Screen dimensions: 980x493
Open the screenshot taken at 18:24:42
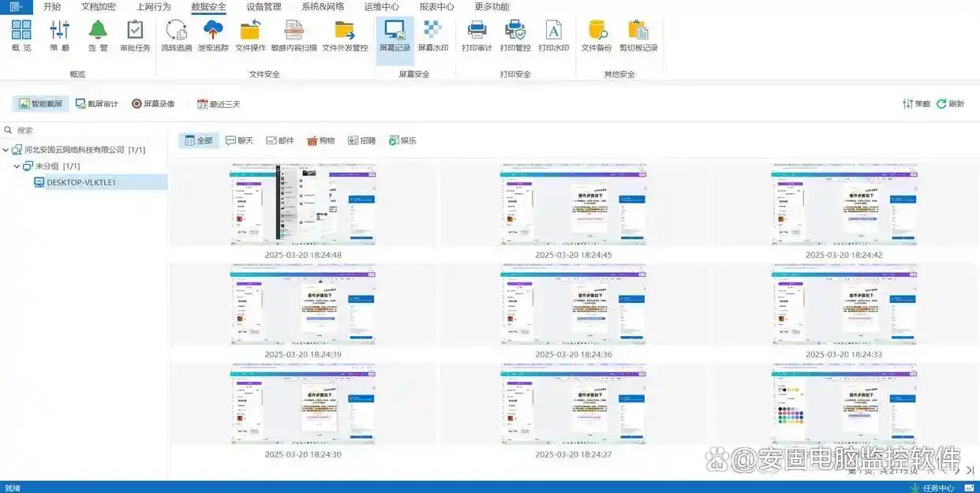point(844,204)
